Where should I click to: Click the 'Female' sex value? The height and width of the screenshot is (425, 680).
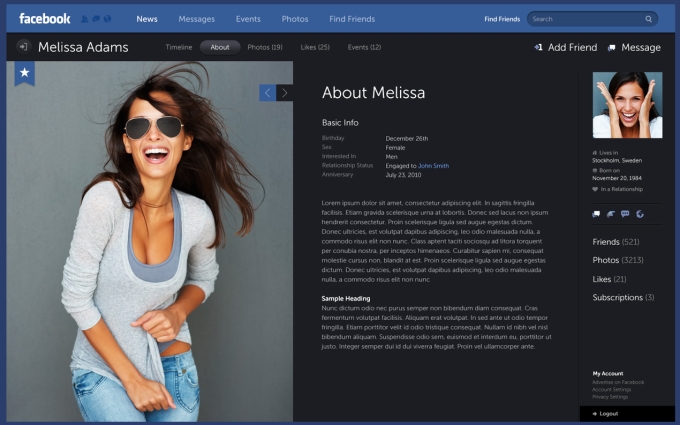point(396,147)
